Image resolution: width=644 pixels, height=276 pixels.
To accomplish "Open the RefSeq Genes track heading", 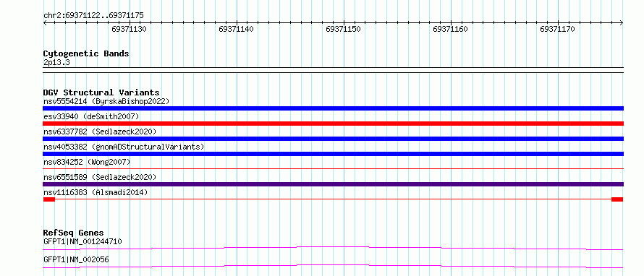I will (x=73, y=233).
